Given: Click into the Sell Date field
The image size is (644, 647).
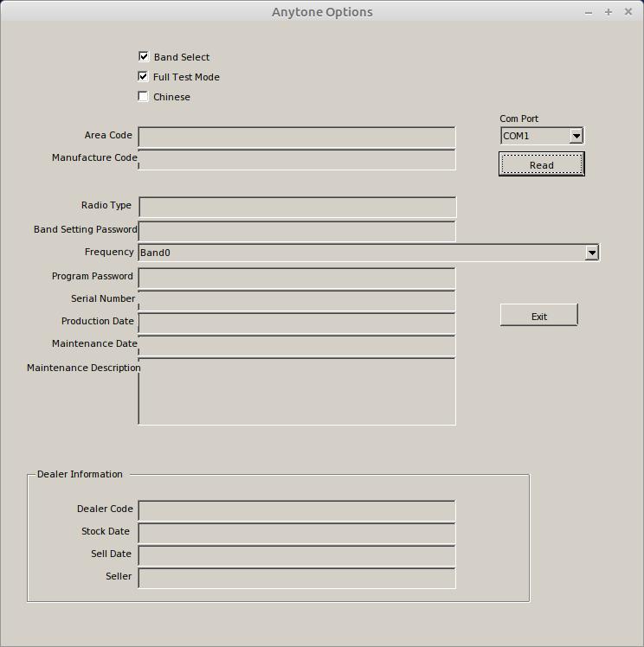Looking at the screenshot, I should tap(297, 556).
